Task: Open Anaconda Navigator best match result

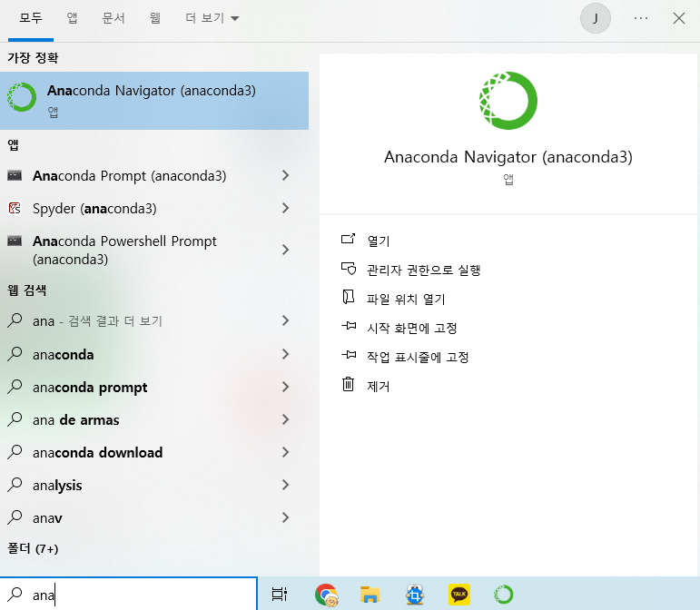Action: coord(154,101)
